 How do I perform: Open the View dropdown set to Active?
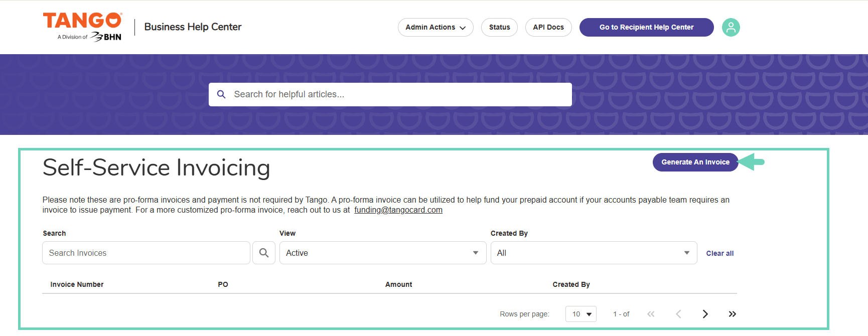point(383,253)
